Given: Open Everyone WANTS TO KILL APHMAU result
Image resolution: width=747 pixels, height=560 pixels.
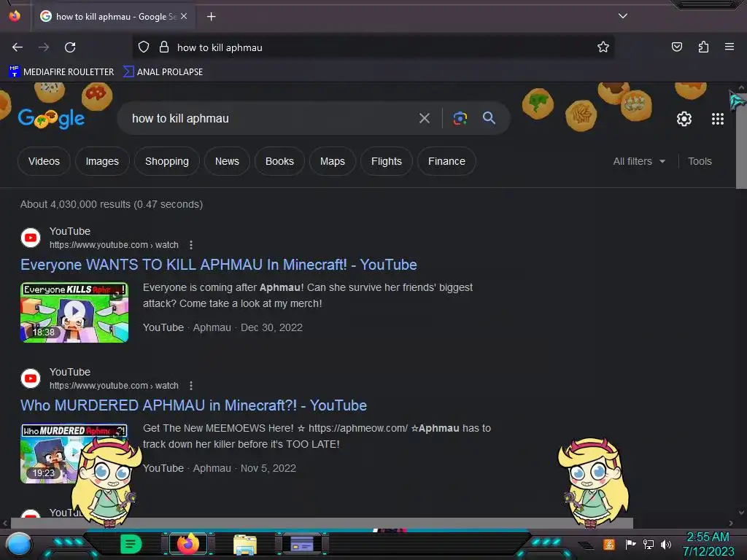Looking at the screenshot, I should [219, 265].
